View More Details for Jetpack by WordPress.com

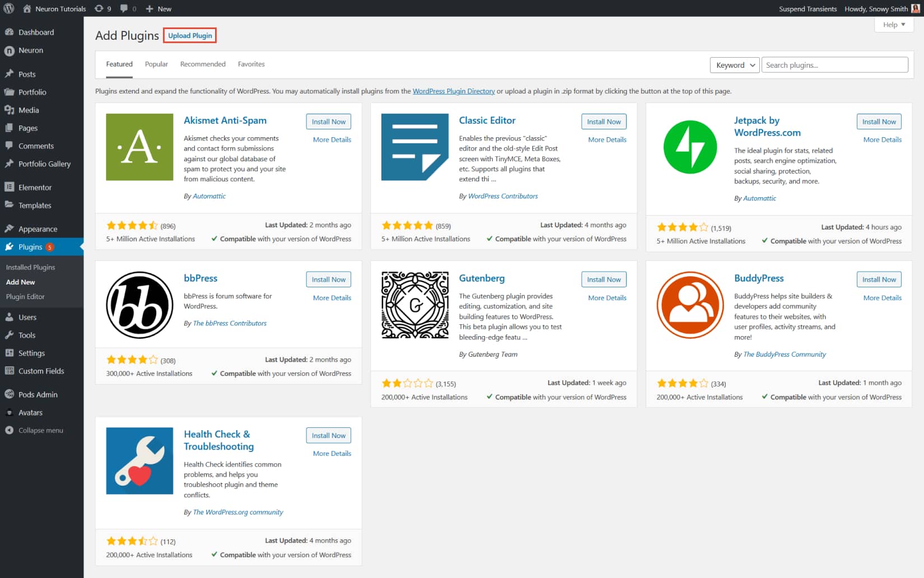(881, 139)
